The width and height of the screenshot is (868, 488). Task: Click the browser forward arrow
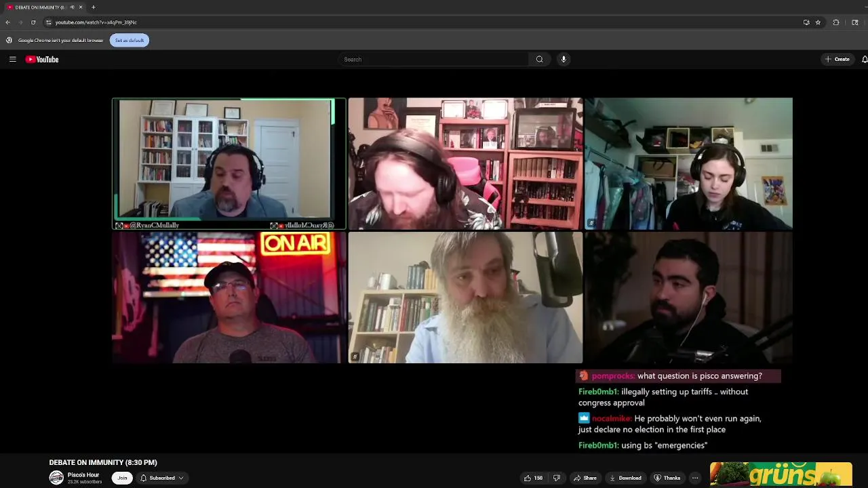(20, 22)
